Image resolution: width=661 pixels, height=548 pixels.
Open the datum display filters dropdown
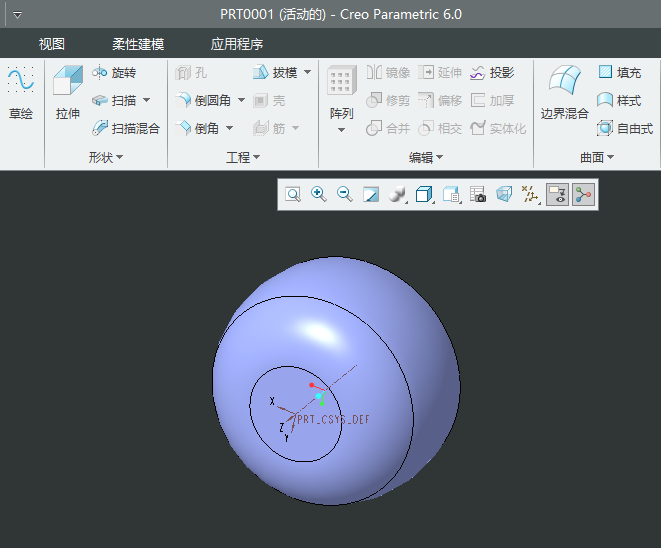[x=530, y=195]
